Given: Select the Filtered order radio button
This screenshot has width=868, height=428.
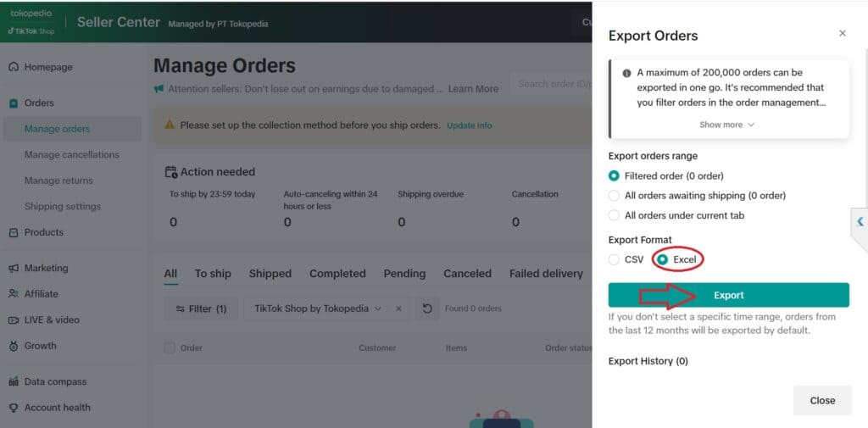Looking at the screenshot, I should 615,176.
